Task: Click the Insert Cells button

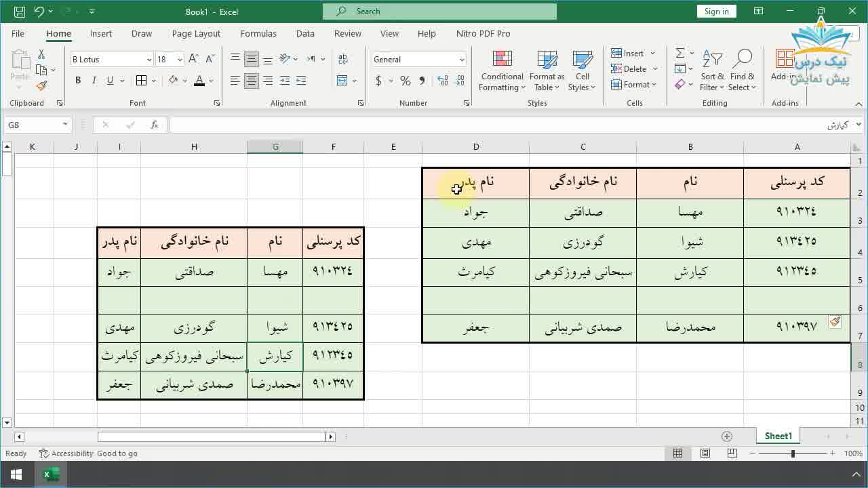Action: [630, 52]
